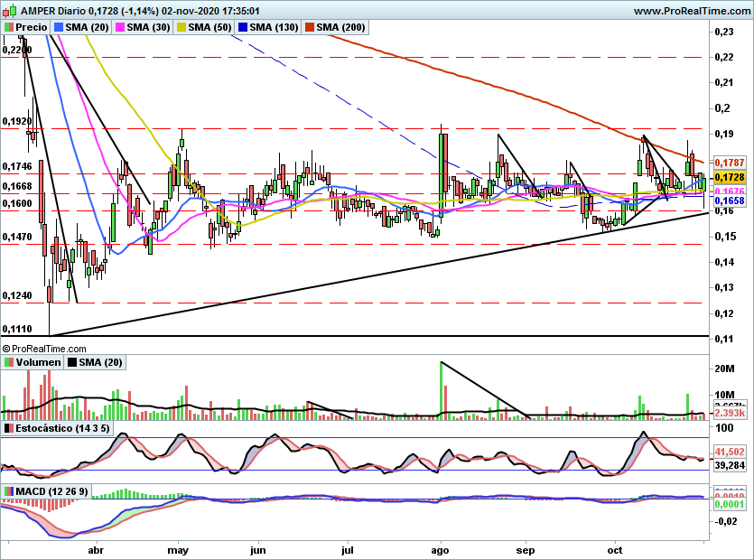The image size is (754, 560).
Task: Click the Volumen panel bar icon
Action: [8, 362]
